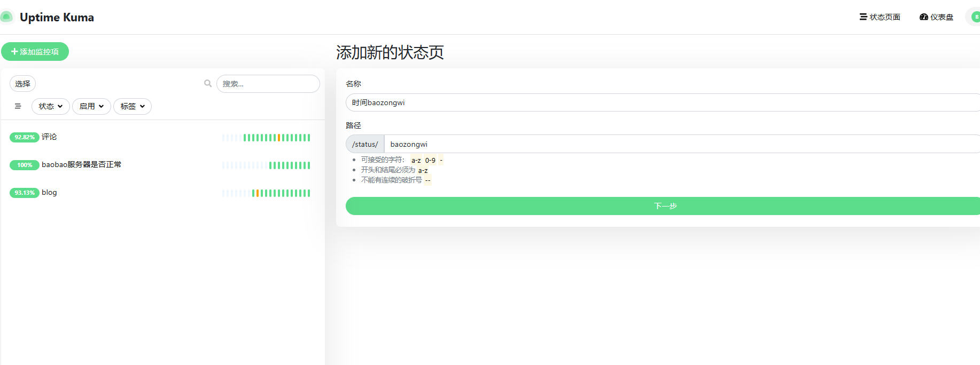
Task: Click the 93.13% uptime badge
Action: click(25, 193)
